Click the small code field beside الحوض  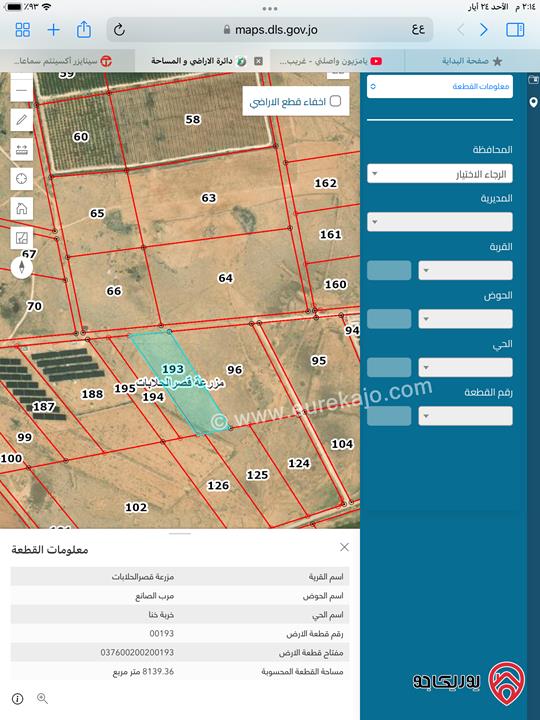[389, 319]
